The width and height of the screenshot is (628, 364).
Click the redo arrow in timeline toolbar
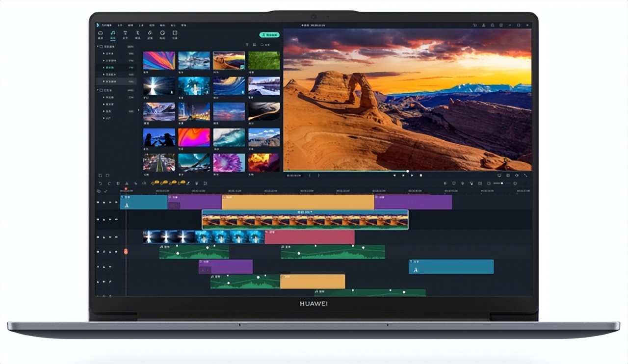tap(109, 183)
